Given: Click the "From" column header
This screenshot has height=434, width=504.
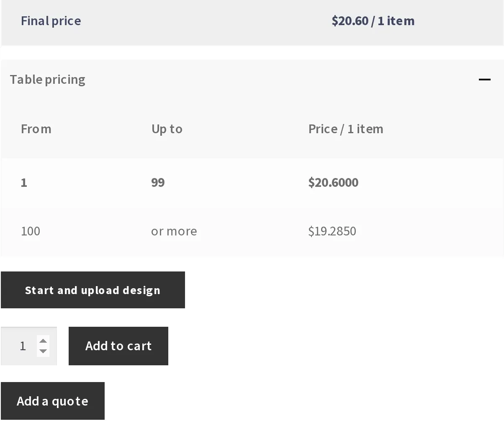Looking at the screenshot, I should click(x=36, y=129).
